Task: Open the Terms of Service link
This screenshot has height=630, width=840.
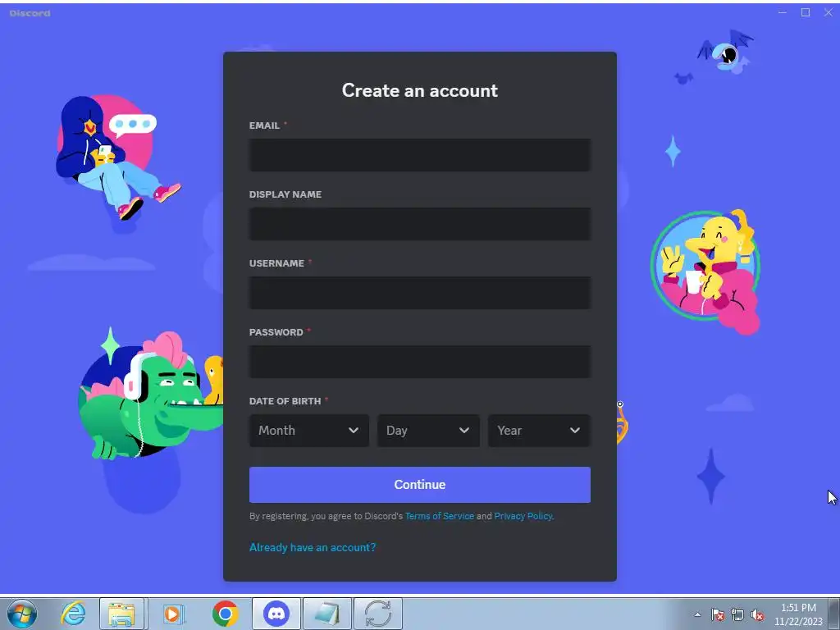Action: [440, 516]
